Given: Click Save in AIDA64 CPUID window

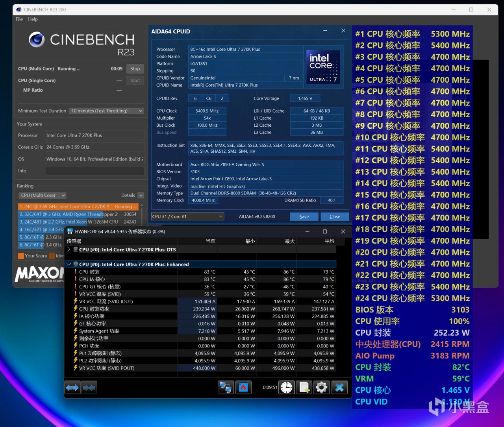Looking at the screenshot, I should (304, 216).
